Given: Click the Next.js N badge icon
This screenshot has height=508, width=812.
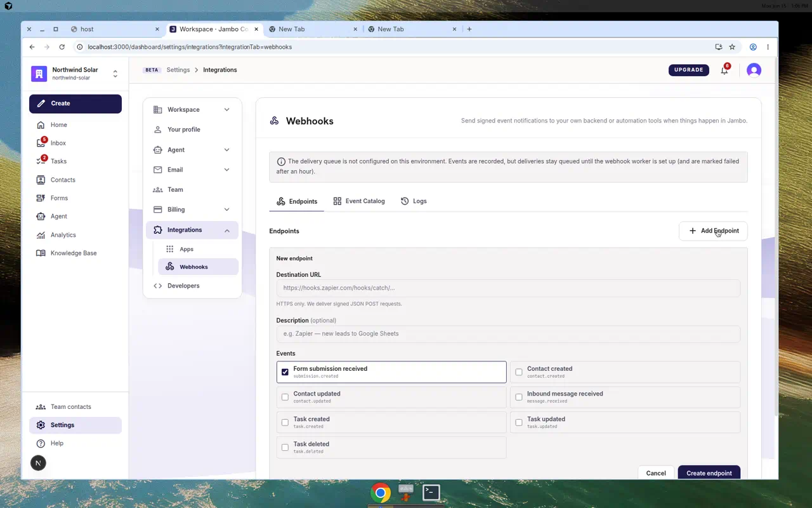Looking at the screenshot, I should pos(38,463).
